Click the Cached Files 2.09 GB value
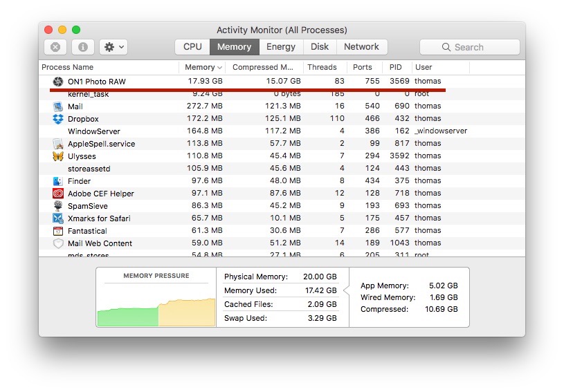The height and width of the screenshot is (392, 564). 322,304
